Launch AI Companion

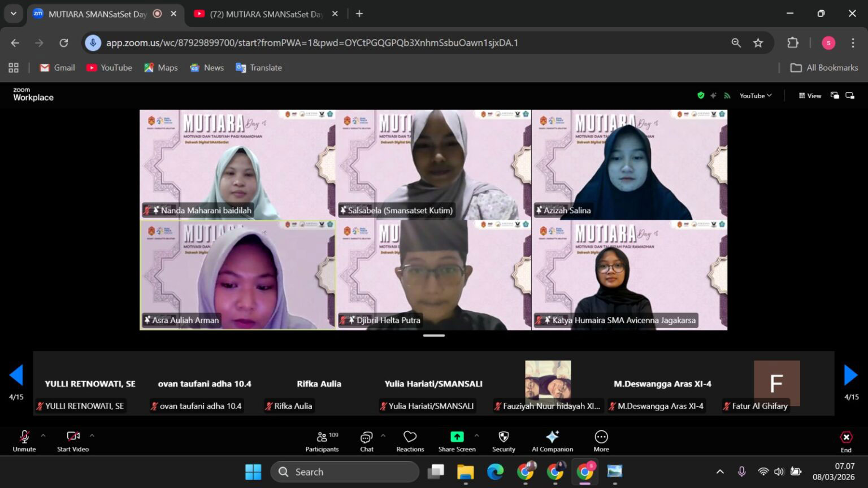pos(552,441)
